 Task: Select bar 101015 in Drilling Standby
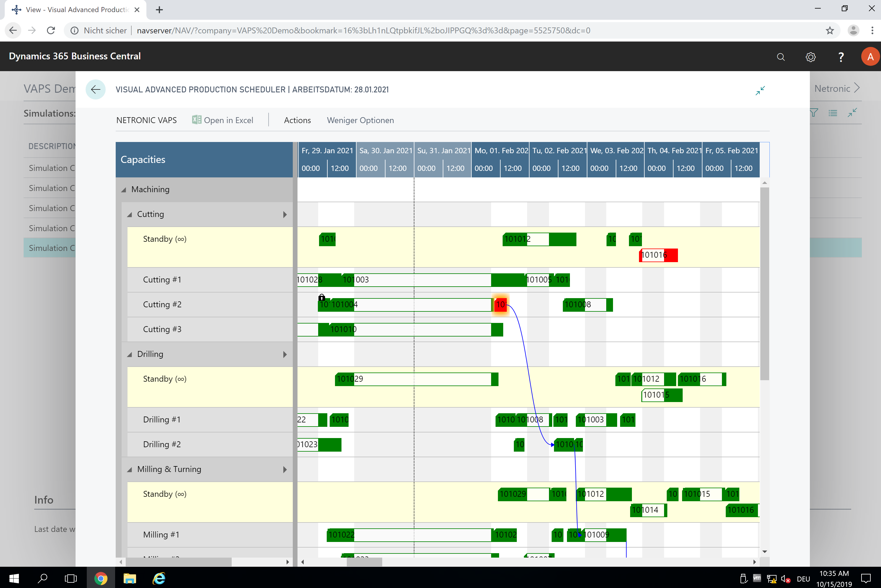(x=662, y=395)
